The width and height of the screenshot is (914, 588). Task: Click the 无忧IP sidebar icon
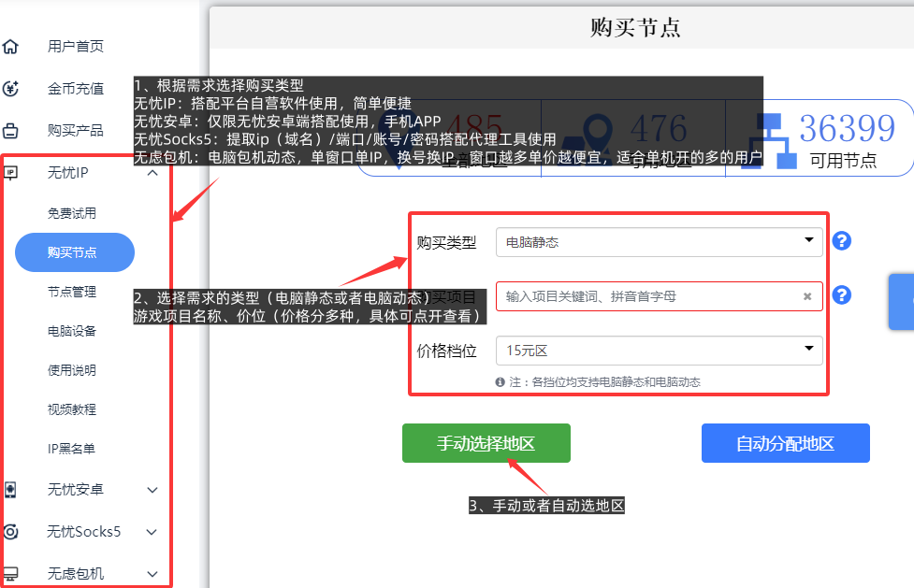(12, 172)
